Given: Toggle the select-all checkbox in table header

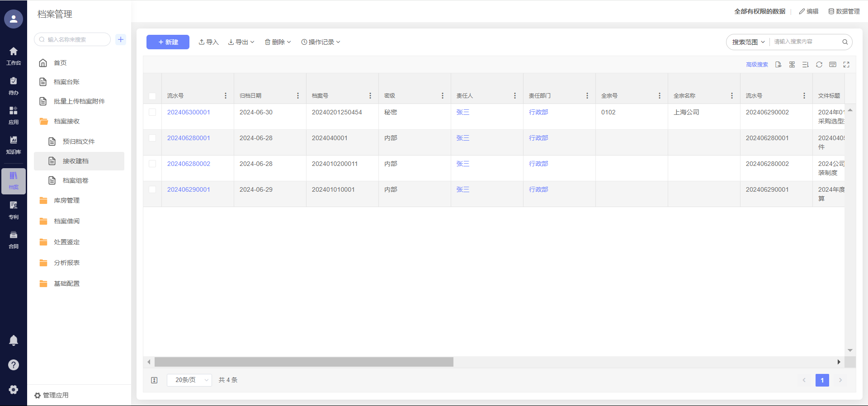Looking at the screenshot, I should pyautogui.click(x=152, y=96).
